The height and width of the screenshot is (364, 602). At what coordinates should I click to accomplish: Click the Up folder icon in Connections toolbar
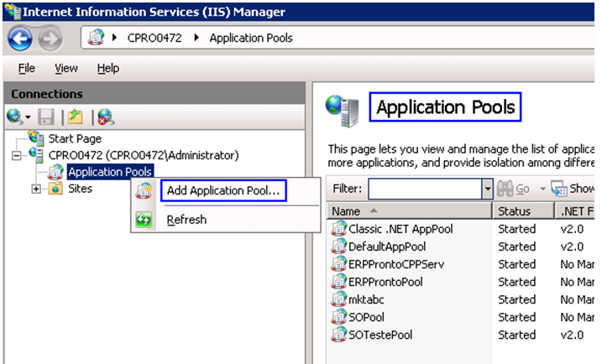(76, 117)
